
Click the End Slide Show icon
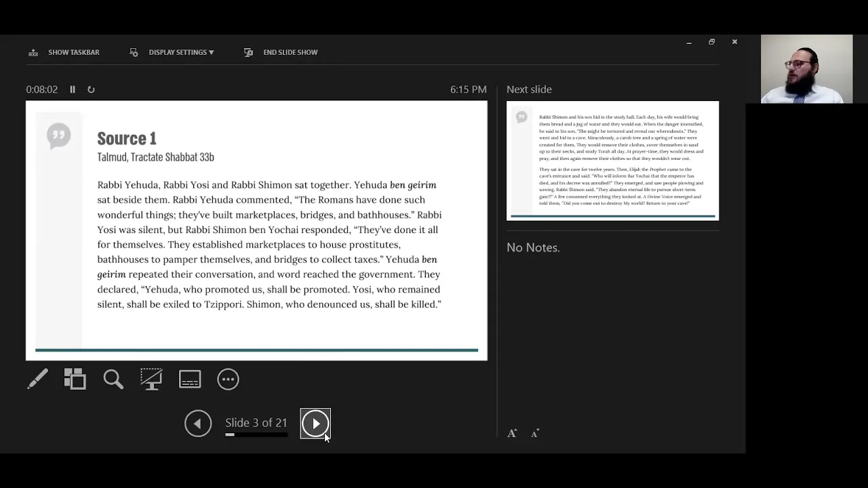pos(248,52)
